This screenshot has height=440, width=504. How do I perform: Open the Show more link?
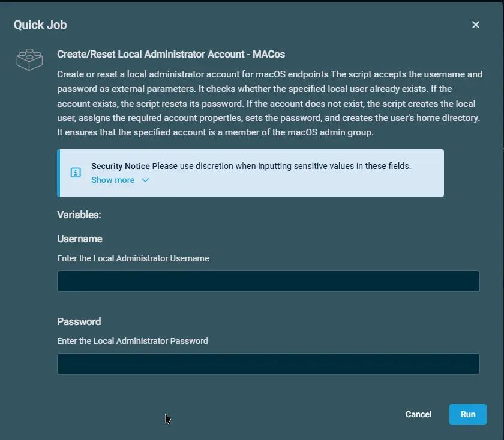pos(113,180)
